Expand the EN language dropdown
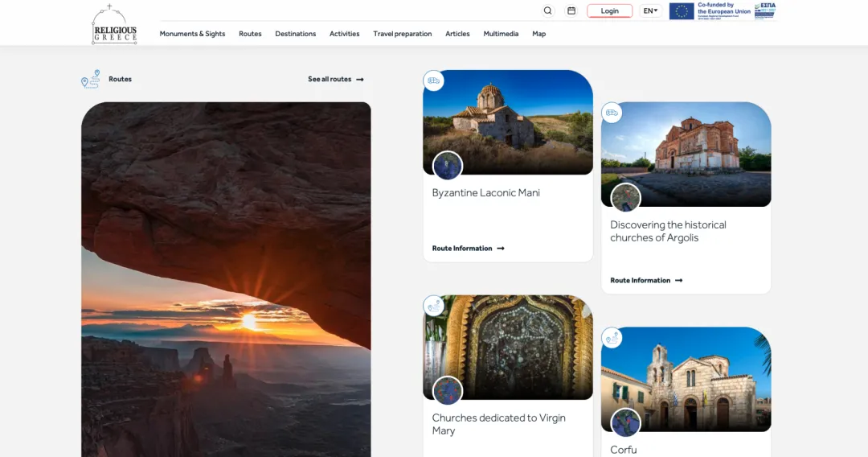This screenshot has height=457, width=868. click(650, 11)
